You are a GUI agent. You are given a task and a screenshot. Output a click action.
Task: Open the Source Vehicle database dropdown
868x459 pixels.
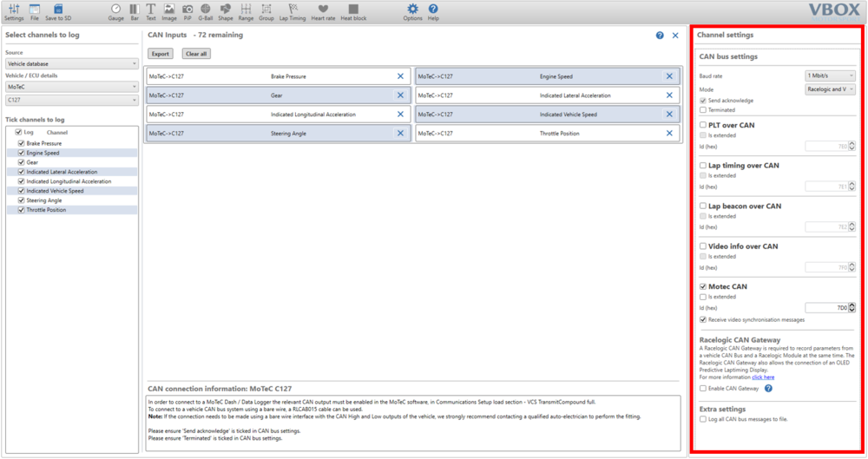point(71,63)
